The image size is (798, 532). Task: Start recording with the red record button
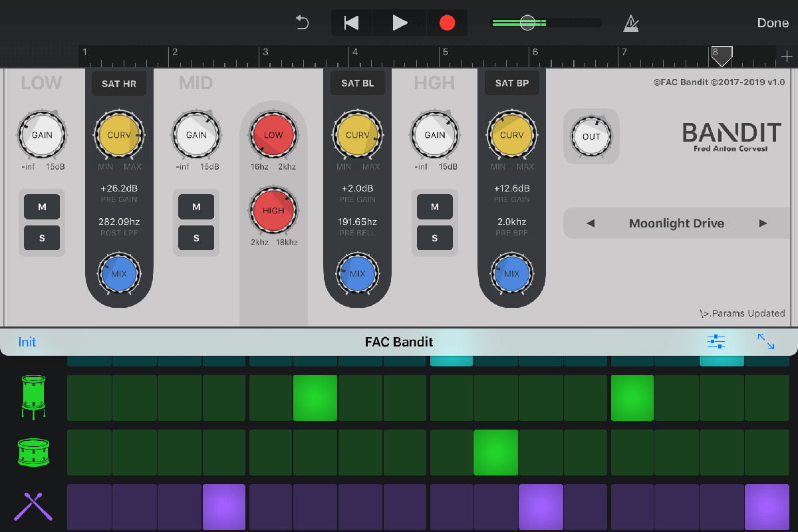click(x=447, y=23)
